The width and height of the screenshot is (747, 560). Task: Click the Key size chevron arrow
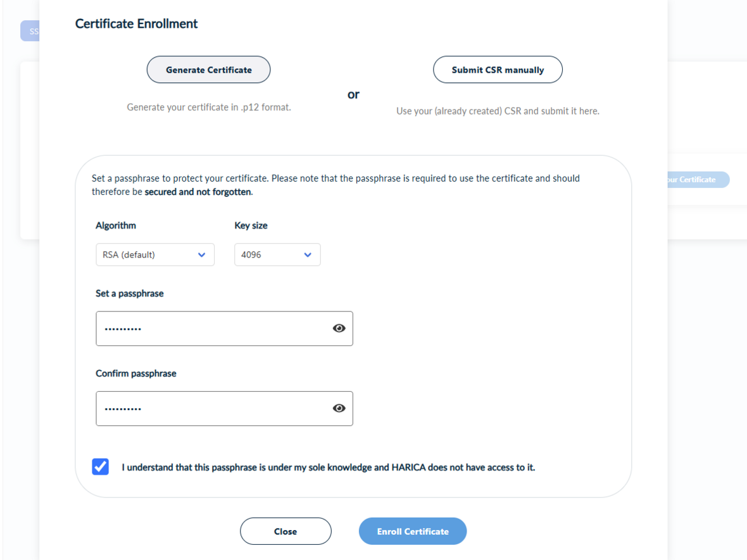tap(308, 255)
